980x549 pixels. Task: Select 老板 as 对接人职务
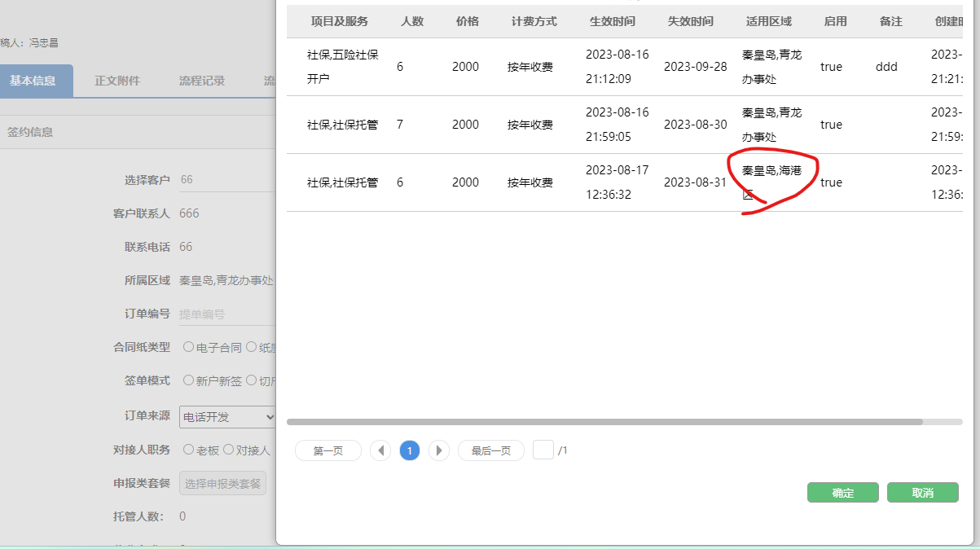pos(189,450)
